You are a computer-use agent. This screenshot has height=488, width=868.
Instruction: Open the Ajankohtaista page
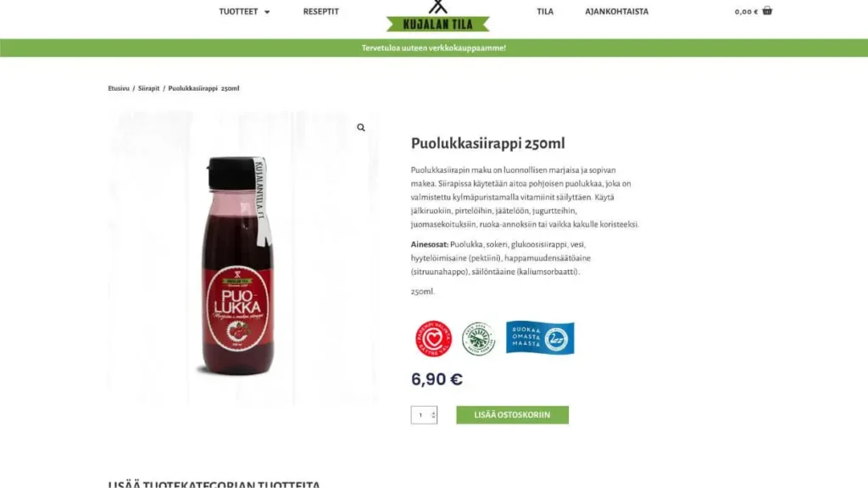[x=617, y=11]
